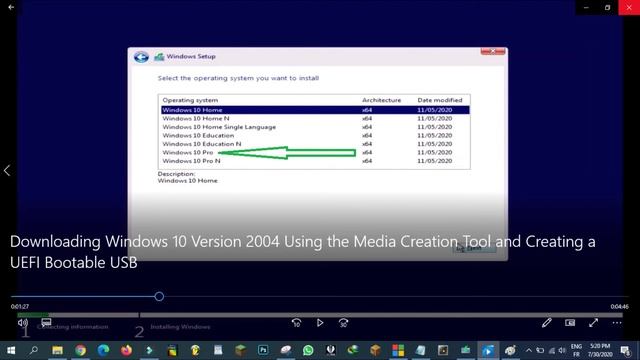The image size is (640, 360).
Task: Open the pencil edit options
Action: (547, 323)
